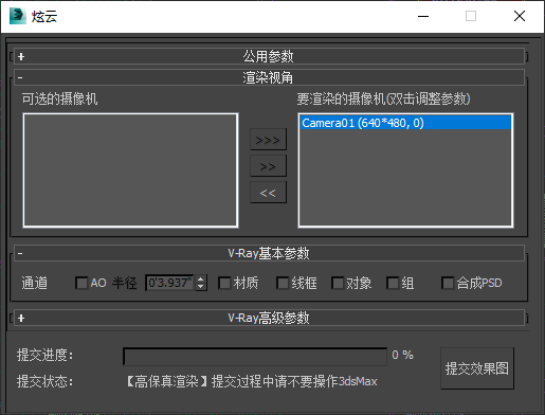Enable the 合成PSD checkbox
The width and height of the screenshot is (545, 415).
pyautogui.click(x=447, y=283)
